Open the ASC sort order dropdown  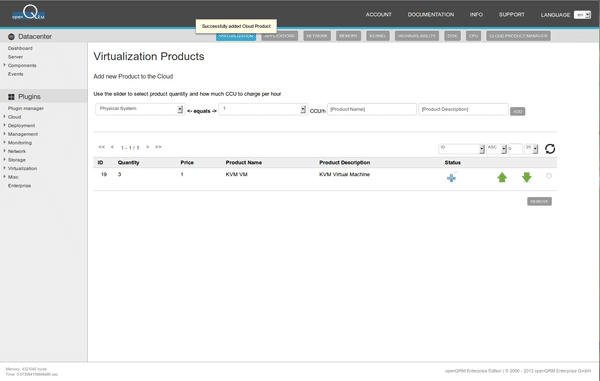coord(496,148)
